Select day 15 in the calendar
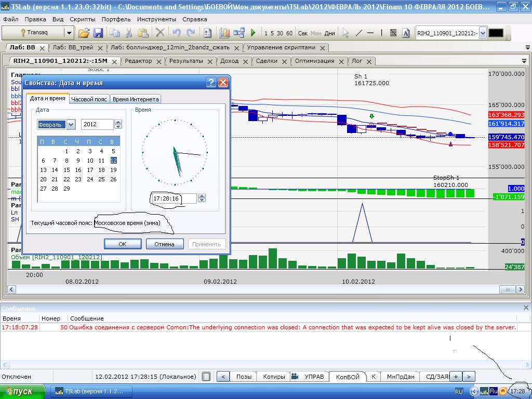The width and height of the screenshot is (532, 399). click(x=66, y=170)
